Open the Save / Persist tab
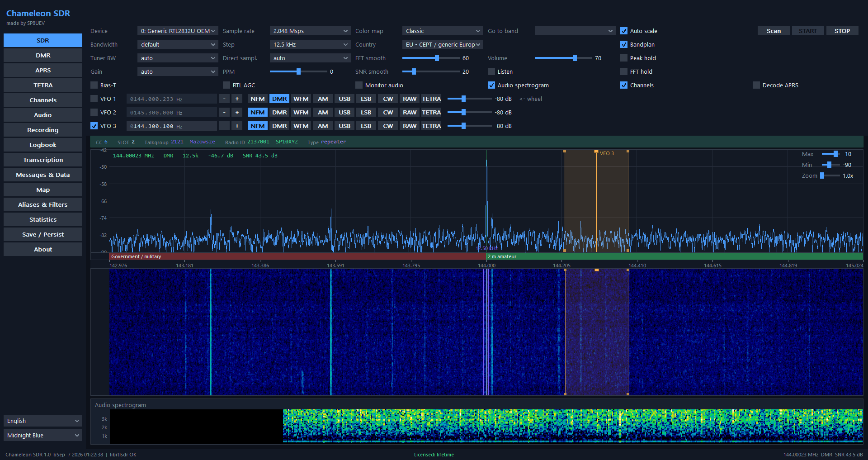 point(43,234)
